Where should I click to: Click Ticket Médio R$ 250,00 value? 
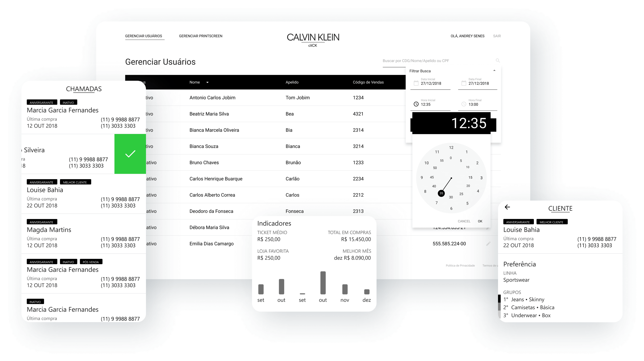(269, 239)
